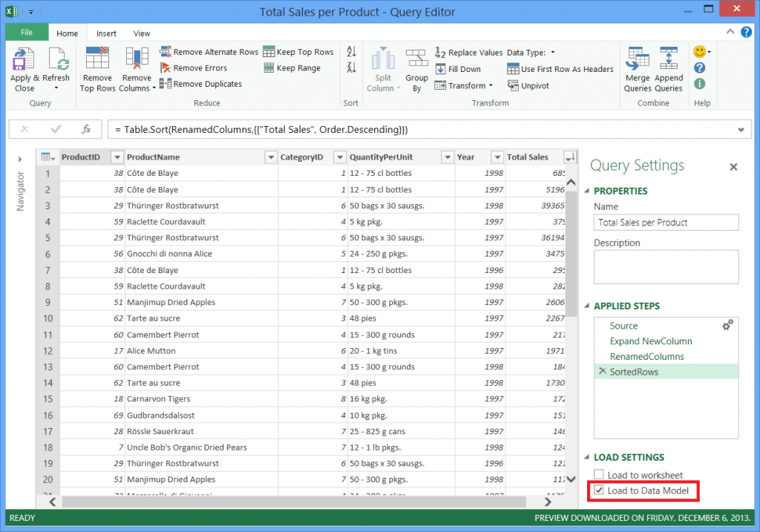Screen dimensions: 760x532
Task: Uncheck Load to Data Model
Action: tap(599, 490)
